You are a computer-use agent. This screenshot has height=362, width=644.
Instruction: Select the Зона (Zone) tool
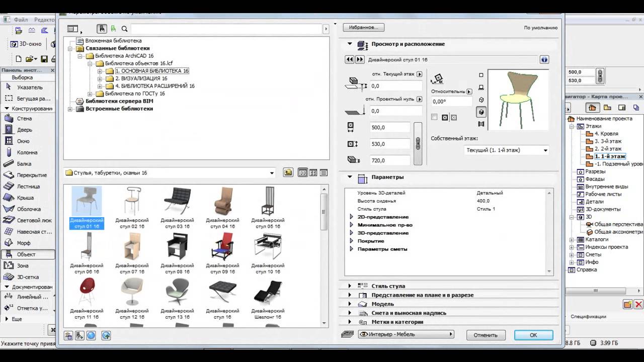tap(28, 265)
